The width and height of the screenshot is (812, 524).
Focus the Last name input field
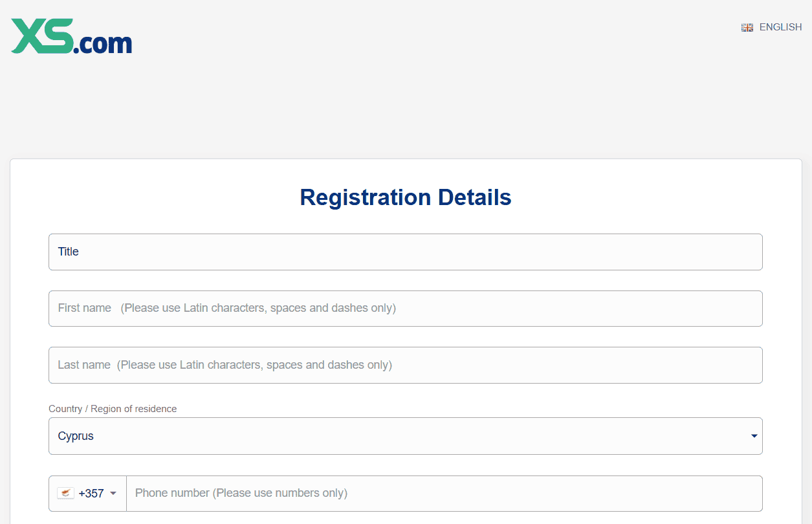405,365
